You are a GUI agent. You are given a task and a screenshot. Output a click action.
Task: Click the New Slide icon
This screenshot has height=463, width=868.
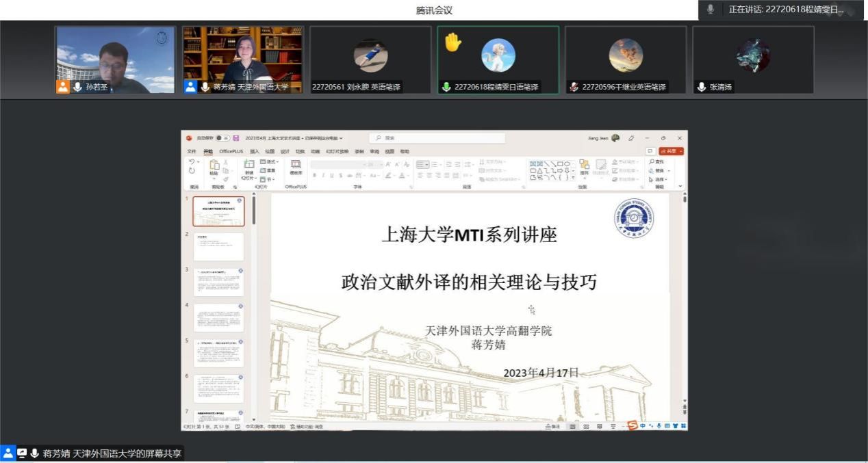click(248, 165)
